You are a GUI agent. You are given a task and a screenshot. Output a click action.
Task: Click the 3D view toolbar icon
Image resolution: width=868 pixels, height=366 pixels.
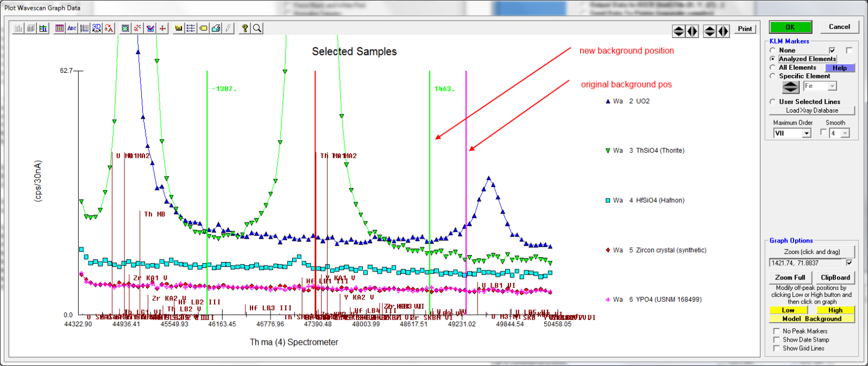97,28
